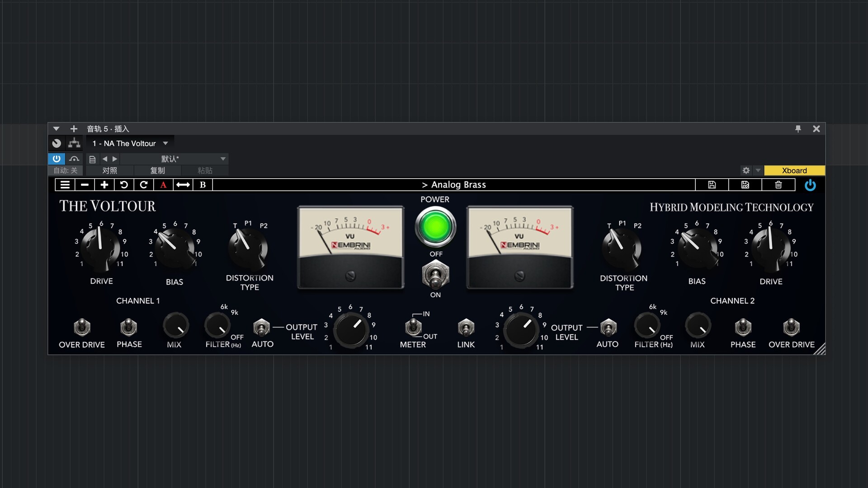The height and width of the screenshot is (488, 868).
Task: Toggle the LINK switch
Action: [x=466, y=327]
